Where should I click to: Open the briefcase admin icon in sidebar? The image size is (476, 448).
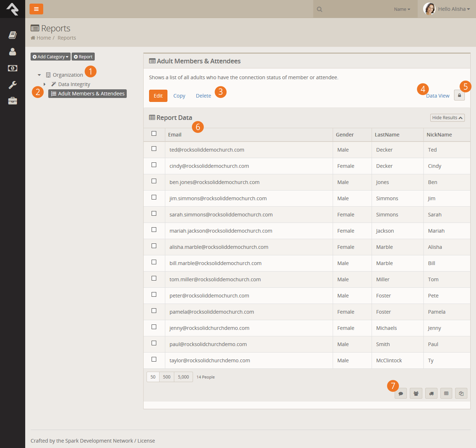(x=13, y=101)
